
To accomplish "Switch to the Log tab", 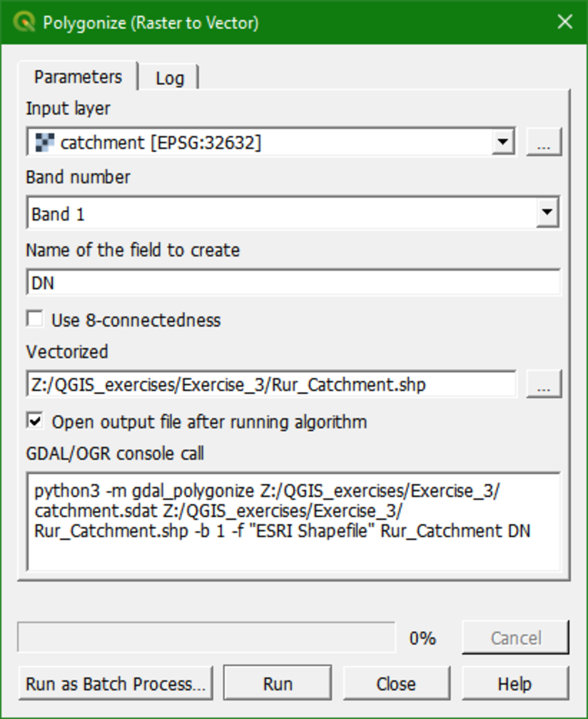I will pyautogui.click(x=168, y=79).
